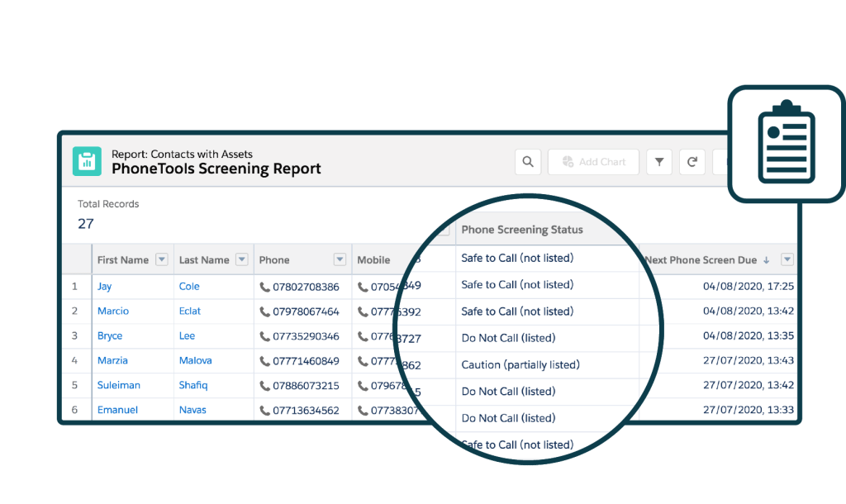Open Next Phone Screen Due column dropdown

[787, 259]
